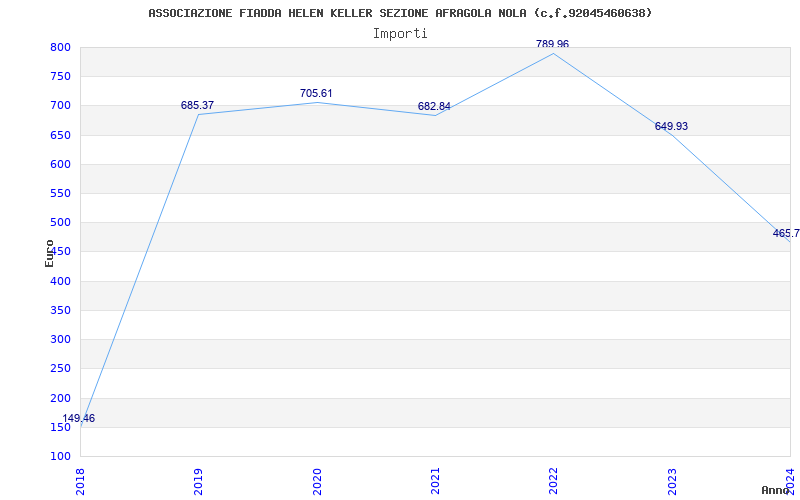
Task: Click the Importi subtitle
Action: pyautogui.click(x=400, y=34)
